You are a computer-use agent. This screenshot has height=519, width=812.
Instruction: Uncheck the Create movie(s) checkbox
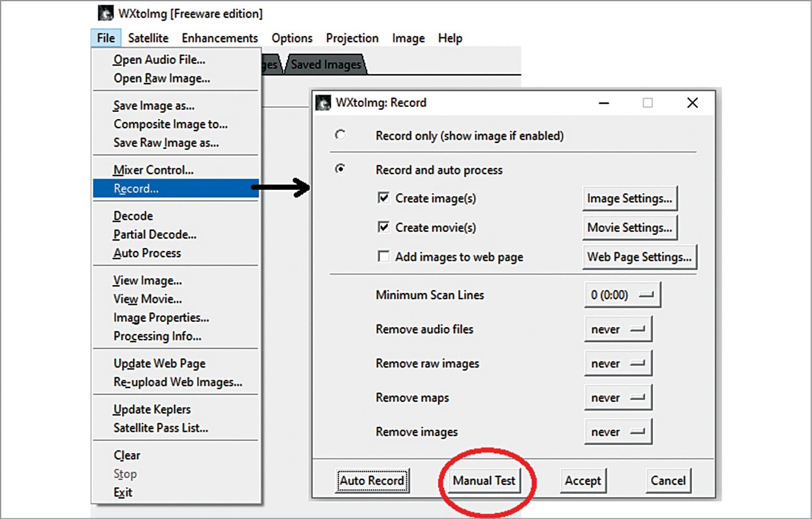click(x=384, y=227)
